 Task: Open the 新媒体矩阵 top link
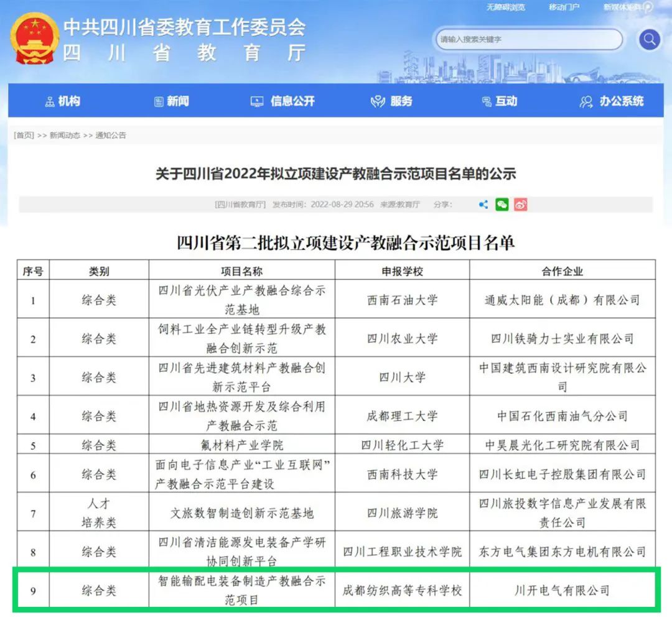click(x=622, y=7)
